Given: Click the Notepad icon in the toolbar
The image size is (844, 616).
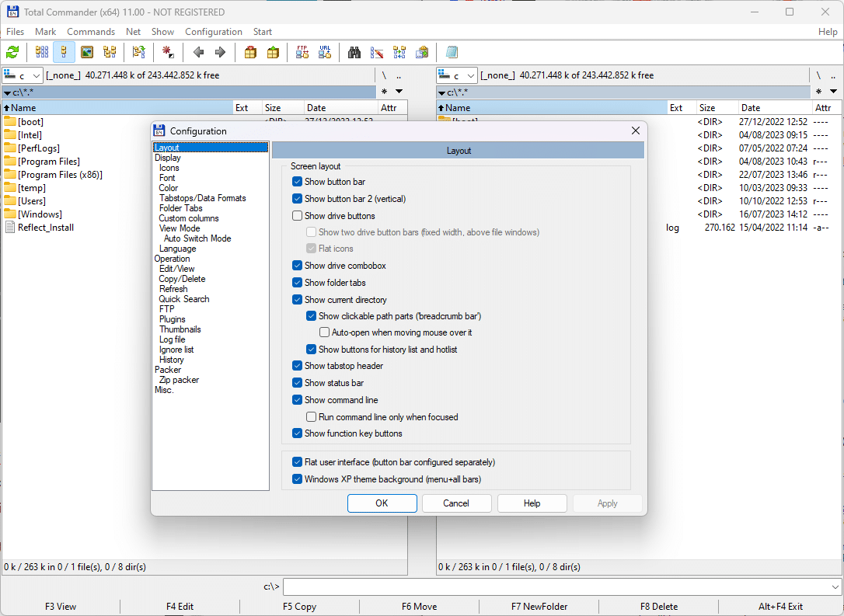Looking at the screenshot, I should (x=452, y=52).
